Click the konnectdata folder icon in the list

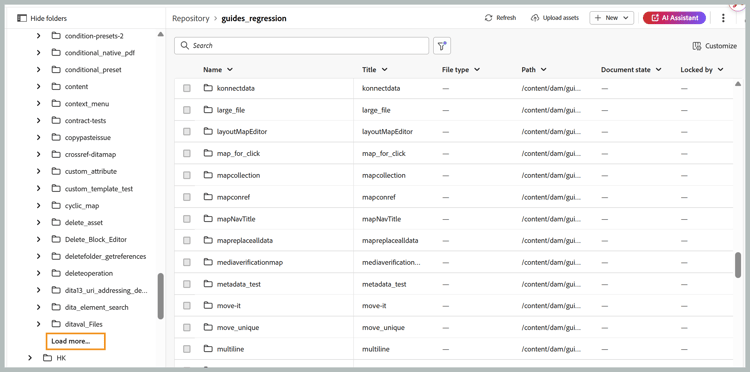(208, 88)
